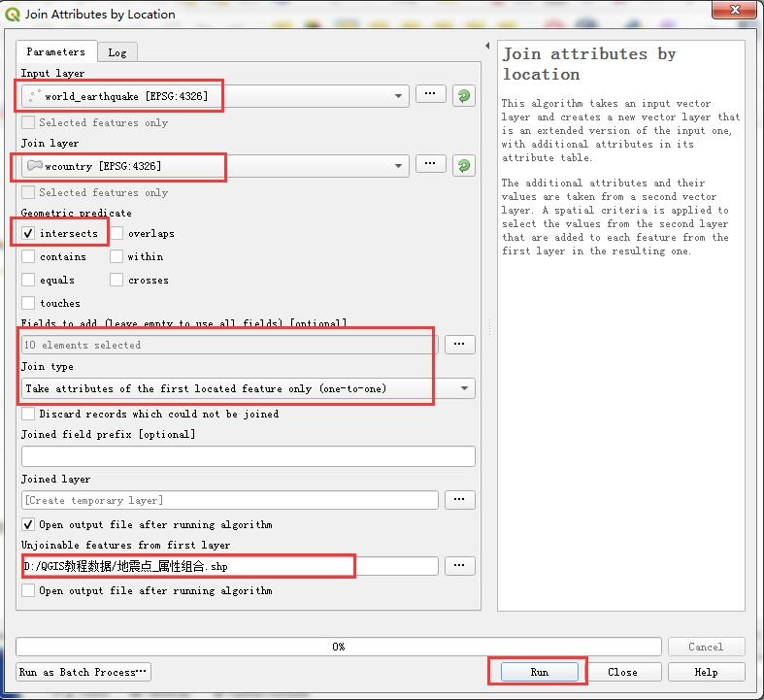Open field selection button for Fields to add
764x700 pixels.
tap(459, 344)
